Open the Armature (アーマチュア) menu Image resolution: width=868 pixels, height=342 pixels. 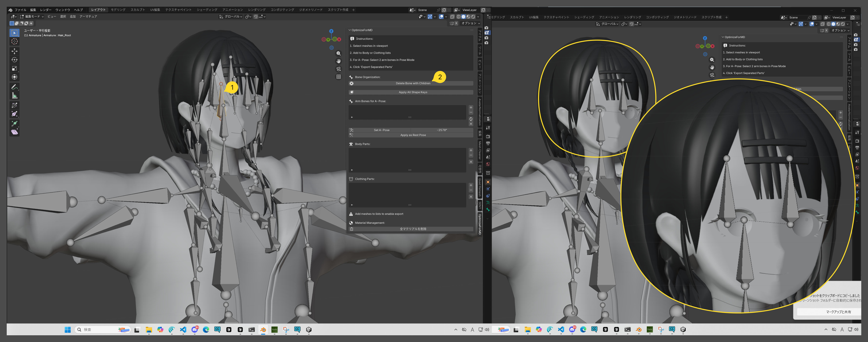88,16
